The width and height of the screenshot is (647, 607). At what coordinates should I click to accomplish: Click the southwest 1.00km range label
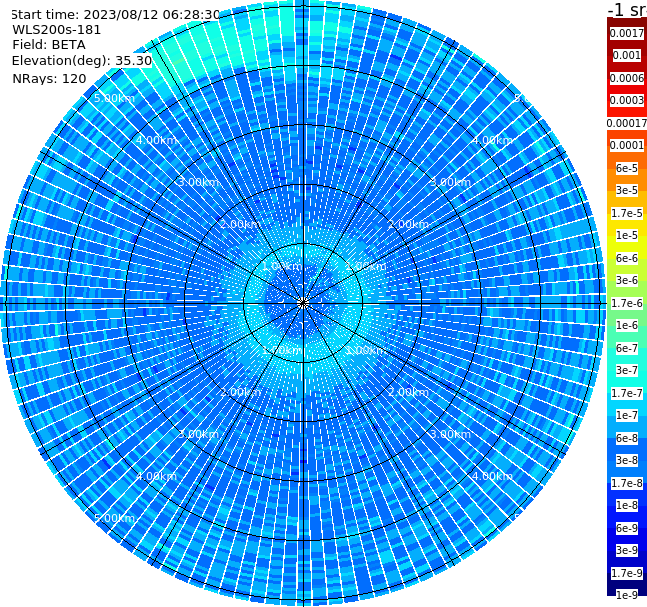pyautogui.click(x=283, y=351)
